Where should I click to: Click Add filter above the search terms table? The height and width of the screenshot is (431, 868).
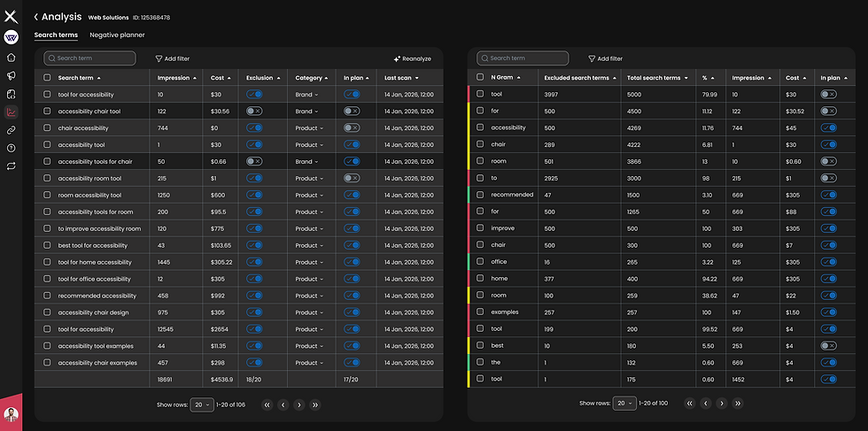172,58
